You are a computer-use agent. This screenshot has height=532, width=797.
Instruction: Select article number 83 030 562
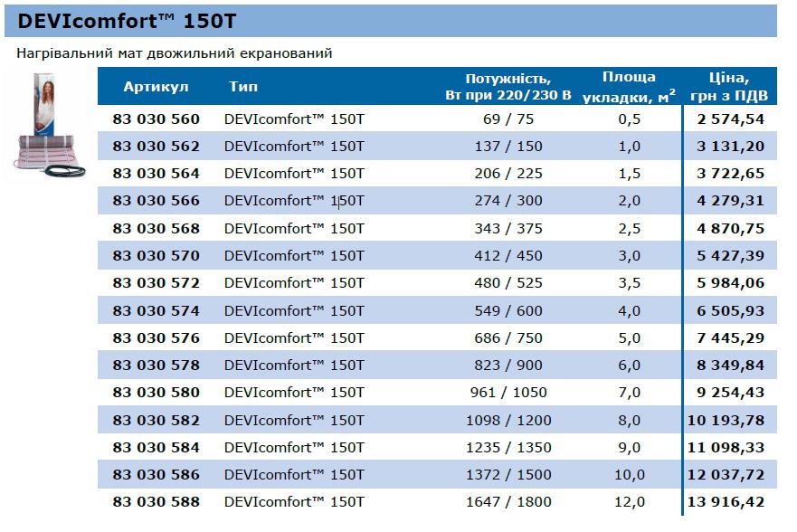(x=156, y=147)
